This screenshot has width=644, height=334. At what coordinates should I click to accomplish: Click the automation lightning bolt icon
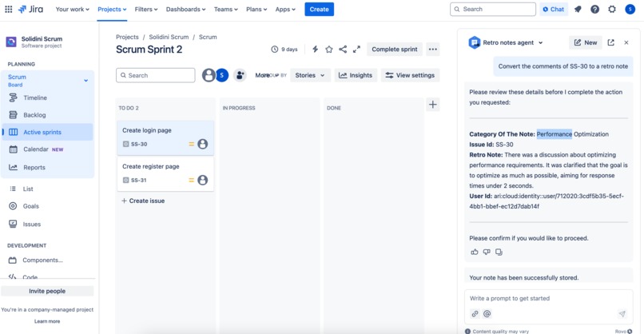(x=315, y=50)
